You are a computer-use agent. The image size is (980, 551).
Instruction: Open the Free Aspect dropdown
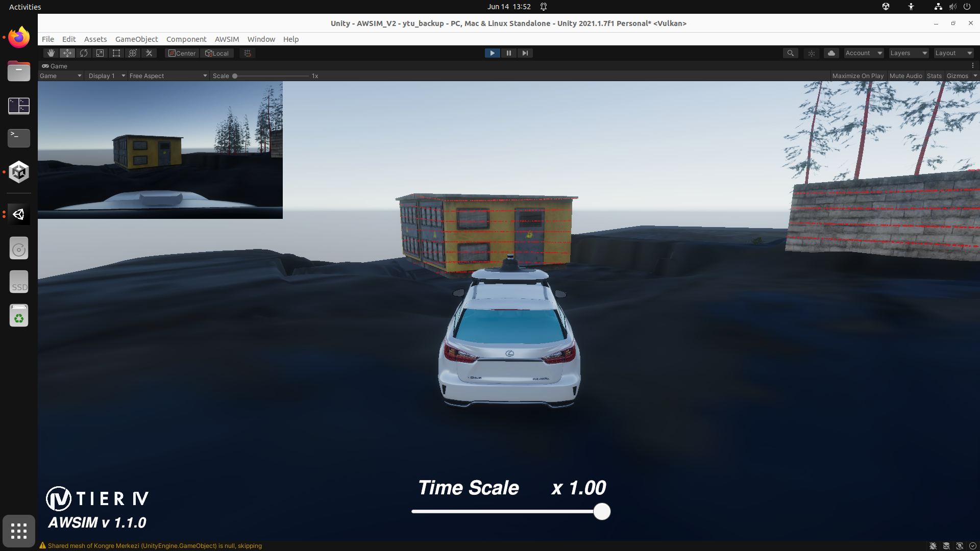tap(168, 76)
